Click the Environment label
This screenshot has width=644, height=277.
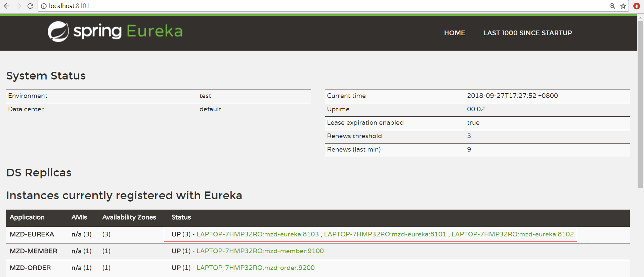coord(28,96)
